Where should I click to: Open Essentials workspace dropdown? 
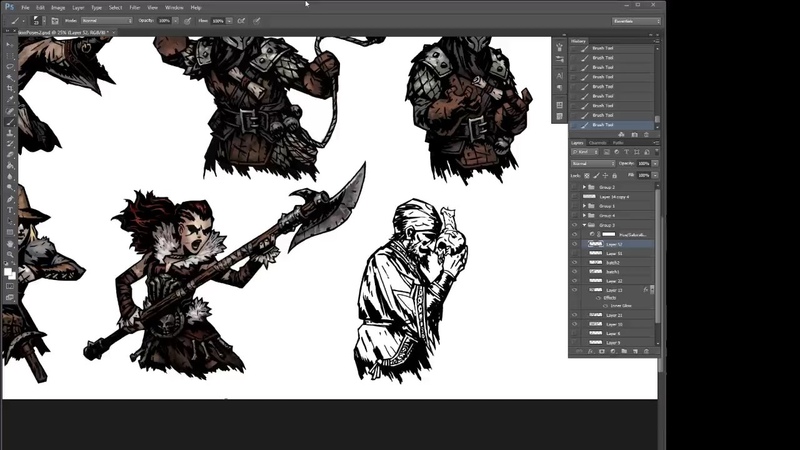pyautogui.click(x=636, y=21)
